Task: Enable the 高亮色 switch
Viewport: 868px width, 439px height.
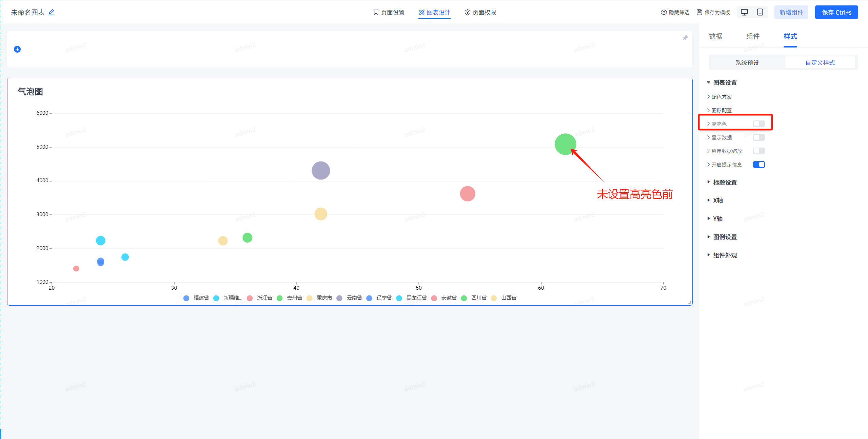Action: coord(759,124)
